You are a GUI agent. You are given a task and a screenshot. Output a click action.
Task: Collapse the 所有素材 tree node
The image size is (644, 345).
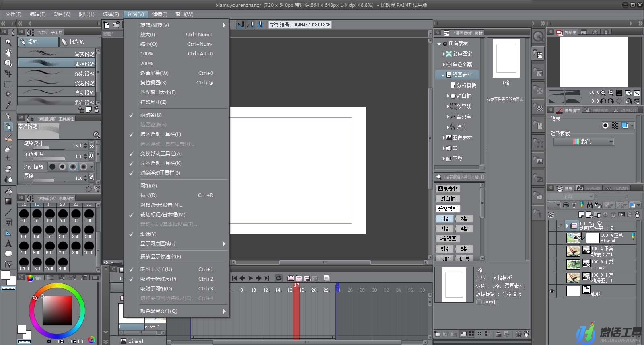[439, 44]
